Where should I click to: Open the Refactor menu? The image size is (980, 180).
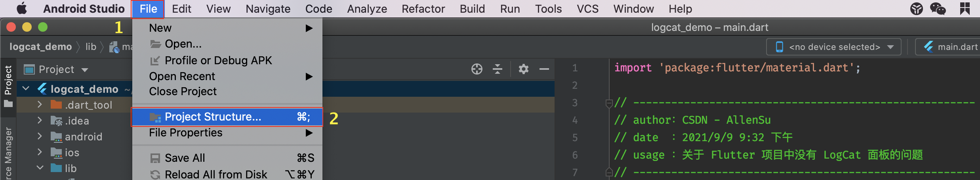click(423, 9)
